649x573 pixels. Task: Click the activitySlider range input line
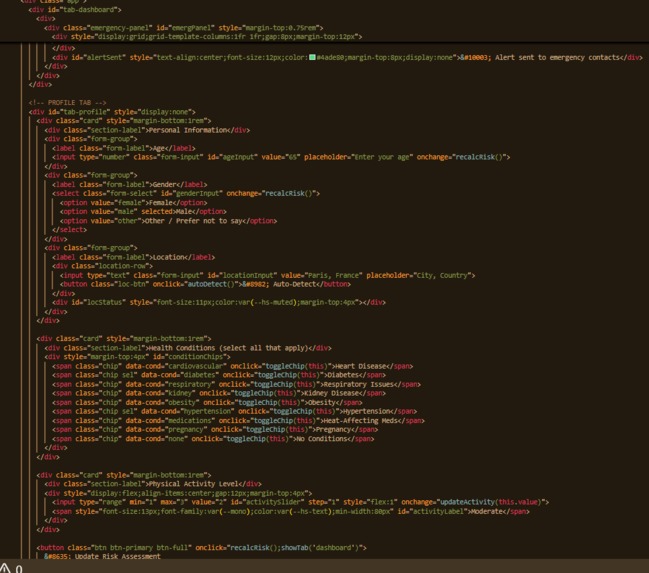coord(300,502)
